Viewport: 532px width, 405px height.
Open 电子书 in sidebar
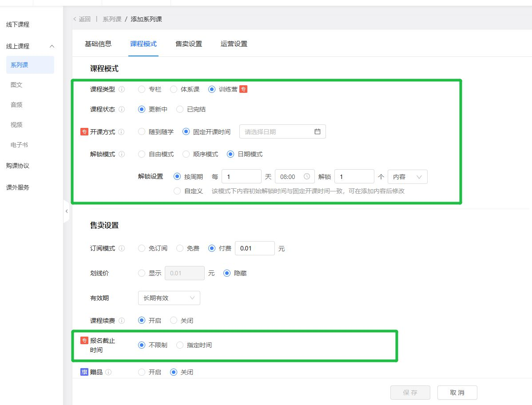pyautogui.click(x=20, y=145)
